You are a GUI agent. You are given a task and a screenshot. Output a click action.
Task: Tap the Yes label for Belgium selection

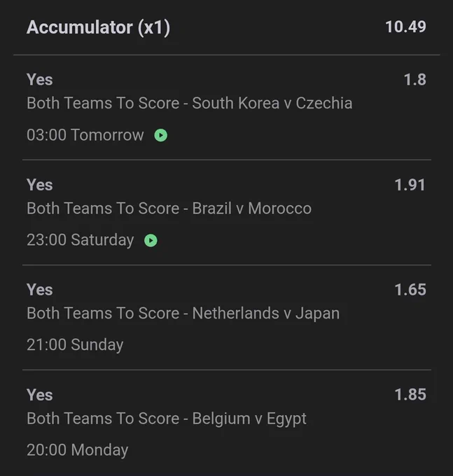[40, 395]
